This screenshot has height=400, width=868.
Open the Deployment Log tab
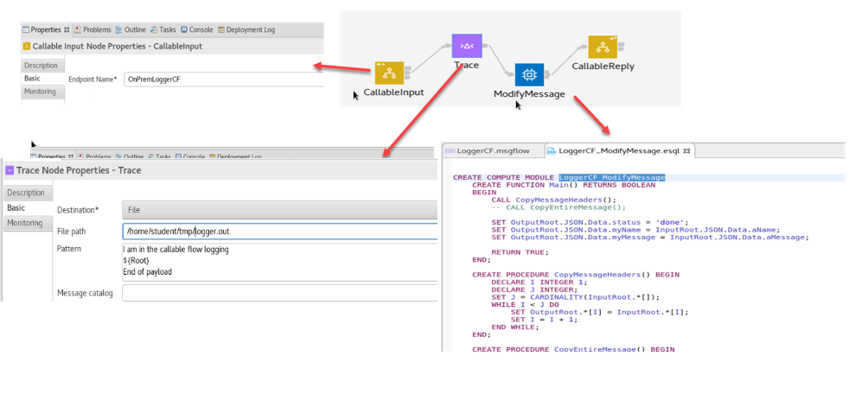(x=246, y=29)
